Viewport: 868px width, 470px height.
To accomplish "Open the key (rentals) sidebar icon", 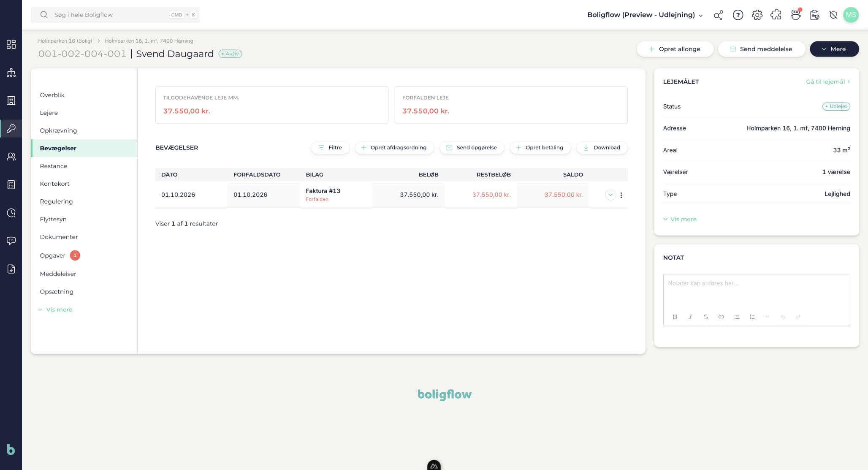I will coord(11,128).
